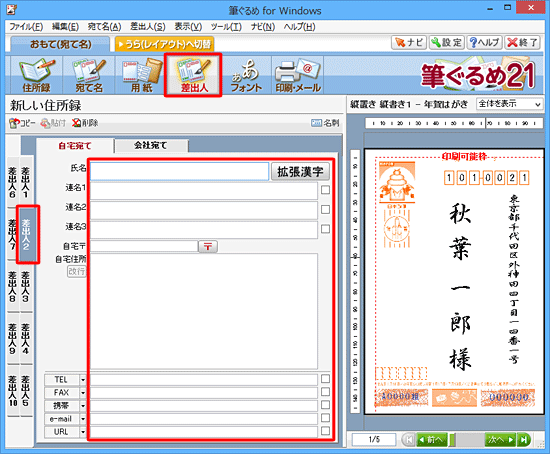The height and width of the screenshot is (454, 550).
Task: Toggle the 連名1 checkbox
Action: point(325,190)
